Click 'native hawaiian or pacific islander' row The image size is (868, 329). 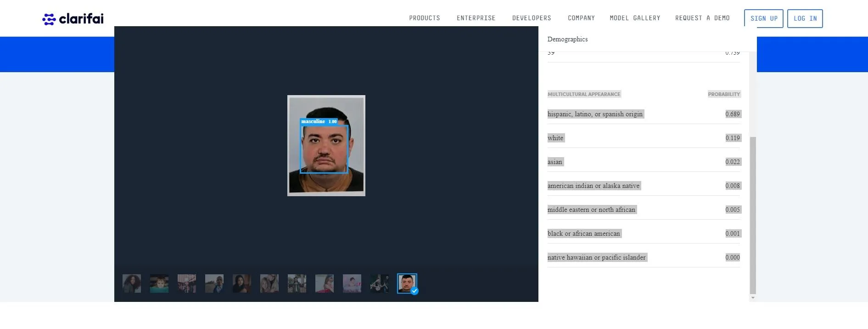[x=644, y=257]
